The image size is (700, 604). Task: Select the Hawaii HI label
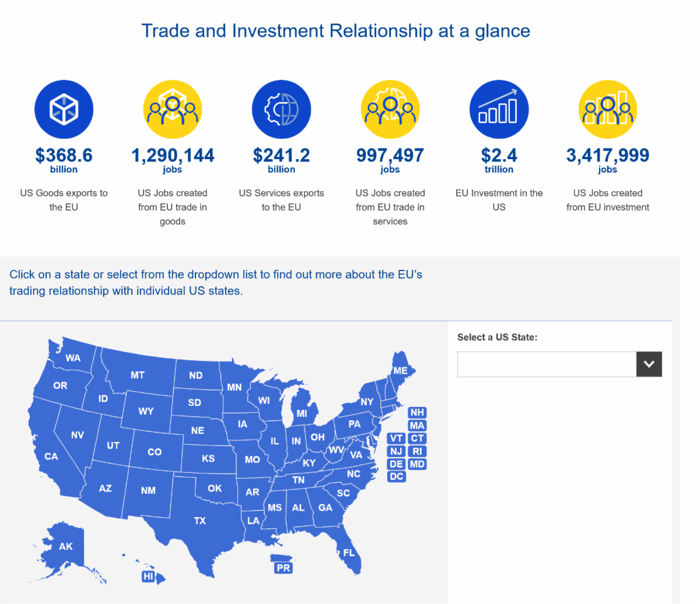148,577
